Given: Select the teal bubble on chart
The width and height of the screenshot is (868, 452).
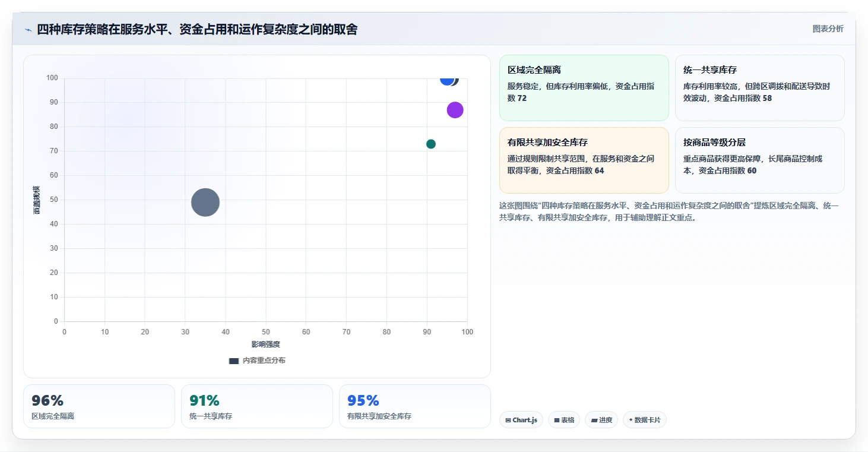Looking at the screenshot, I should point(431,144).
